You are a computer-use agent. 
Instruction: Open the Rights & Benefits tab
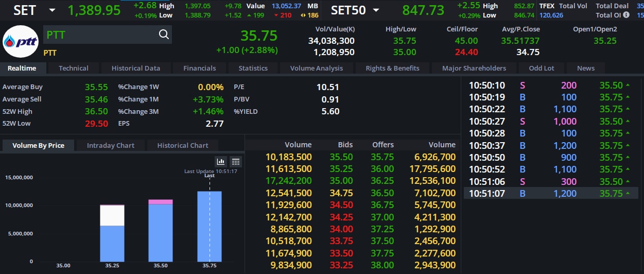coord(392,68)
